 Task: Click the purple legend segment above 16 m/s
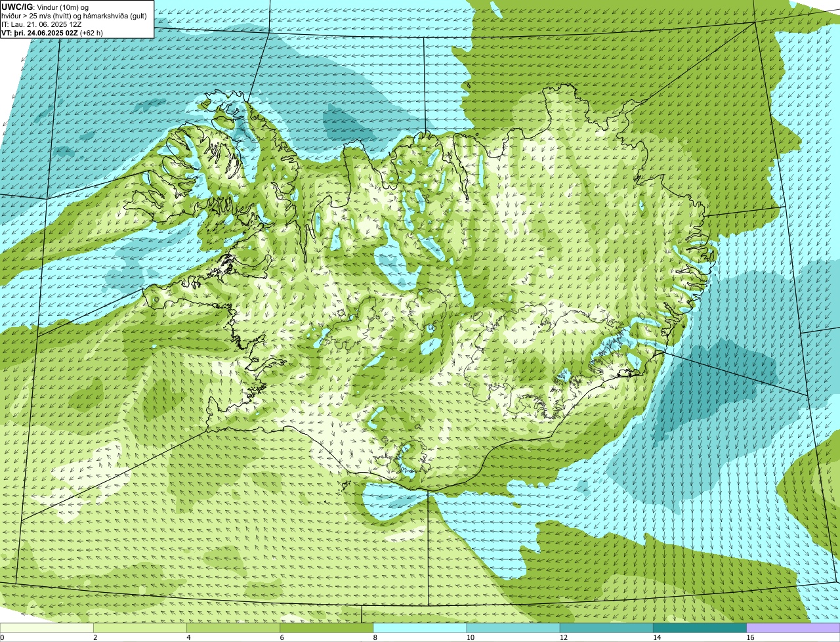[793, 628]
